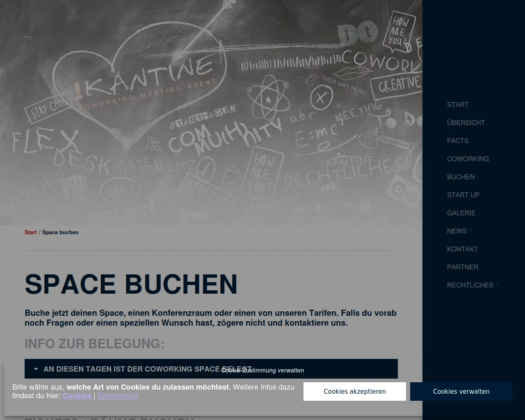Open the Galerie page
Viewport: 525px width, 420px height.
pyautogui.click(x=461, y=213)
